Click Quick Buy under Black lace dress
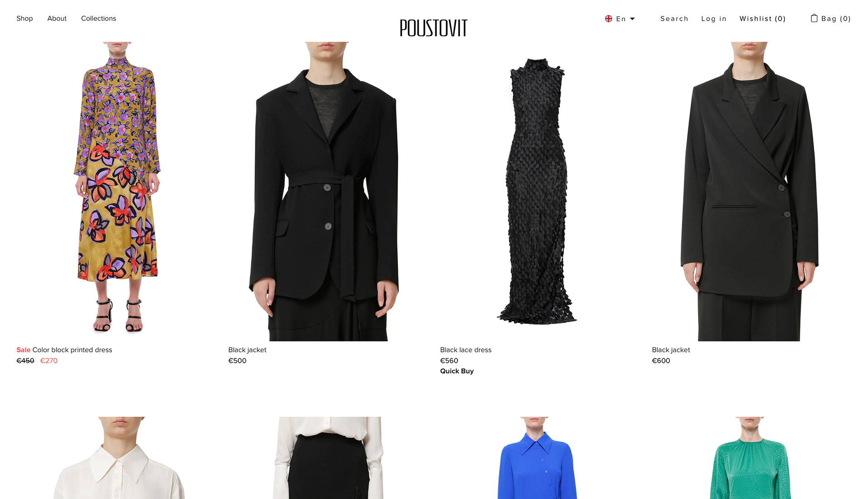Viewport: 868px width, 499px height. coord(457,371)
